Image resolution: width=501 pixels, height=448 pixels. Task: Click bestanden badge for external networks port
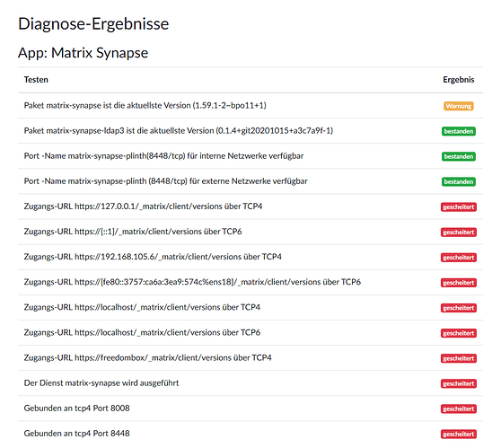[459, 181]
